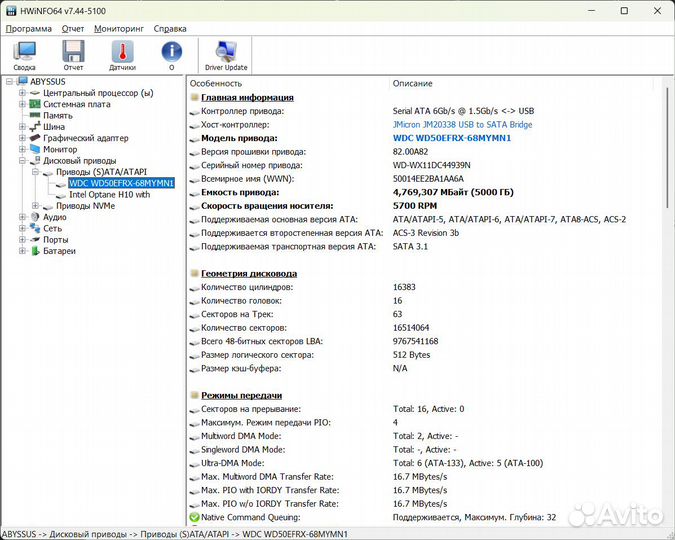The height and width of the screenshot is (540, 675).
Task: Click the Геометрия дисковода section icon
Action: (195, 273)
